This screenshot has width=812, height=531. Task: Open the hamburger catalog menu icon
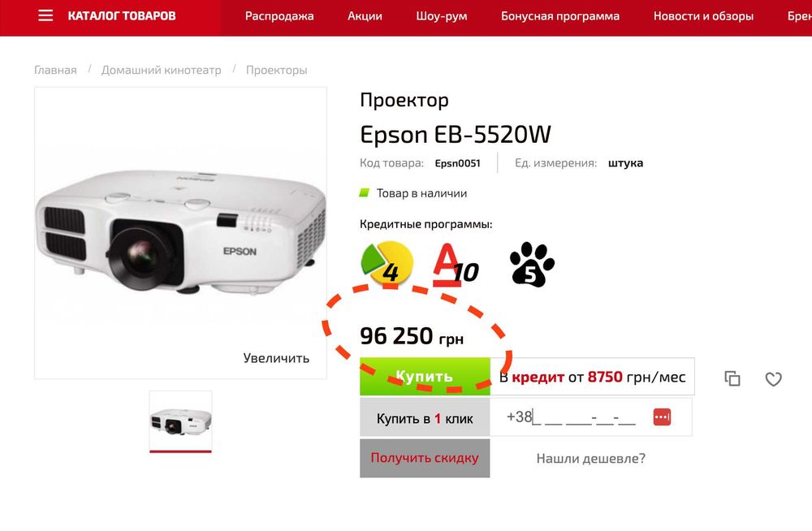click(45, 15)
